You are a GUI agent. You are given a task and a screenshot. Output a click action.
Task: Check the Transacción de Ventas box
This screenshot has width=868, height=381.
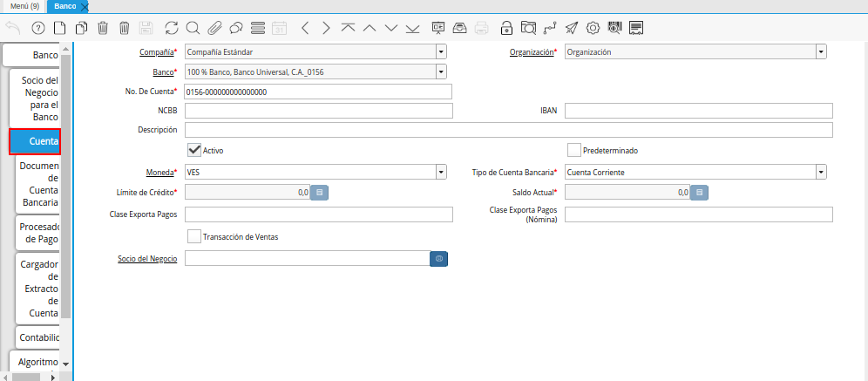[x=194, y=236]
